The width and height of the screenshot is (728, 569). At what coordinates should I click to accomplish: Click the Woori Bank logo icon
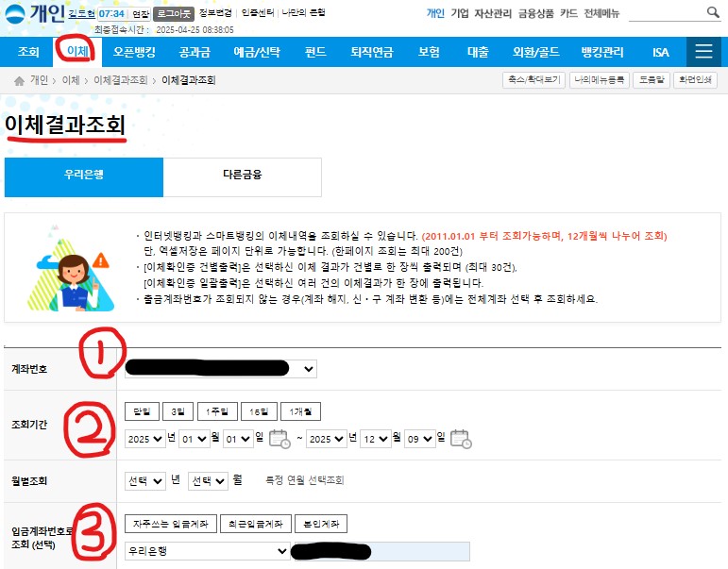(15, 14)
